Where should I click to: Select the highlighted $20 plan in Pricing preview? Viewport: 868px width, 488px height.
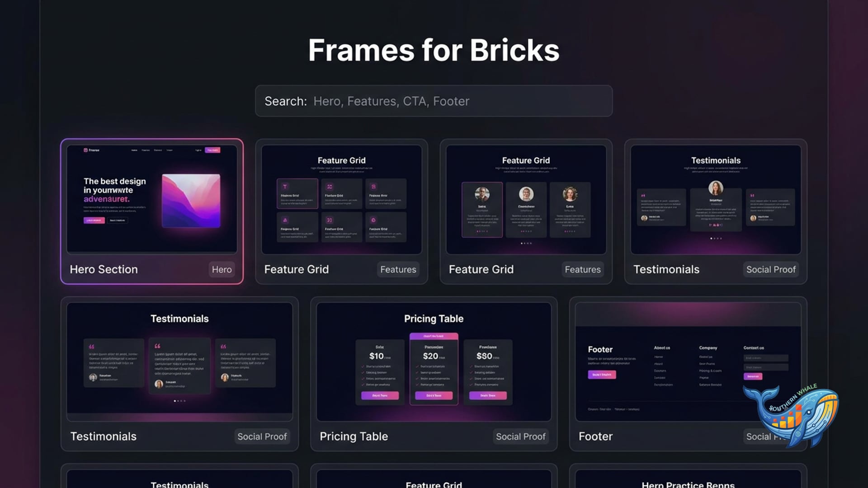pos(434,369)
